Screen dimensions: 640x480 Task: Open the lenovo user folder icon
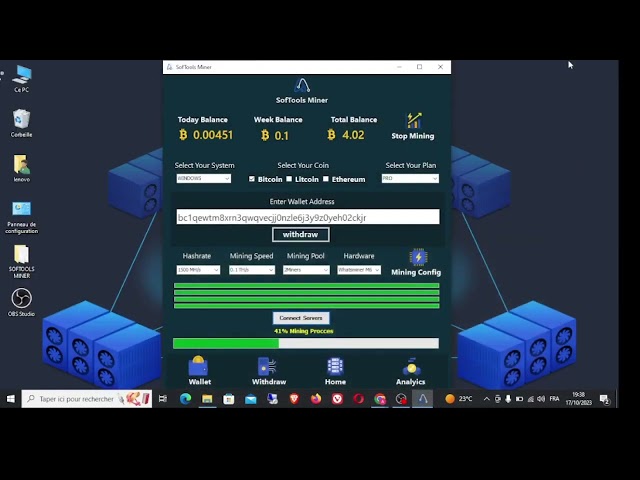pos(21,168)
